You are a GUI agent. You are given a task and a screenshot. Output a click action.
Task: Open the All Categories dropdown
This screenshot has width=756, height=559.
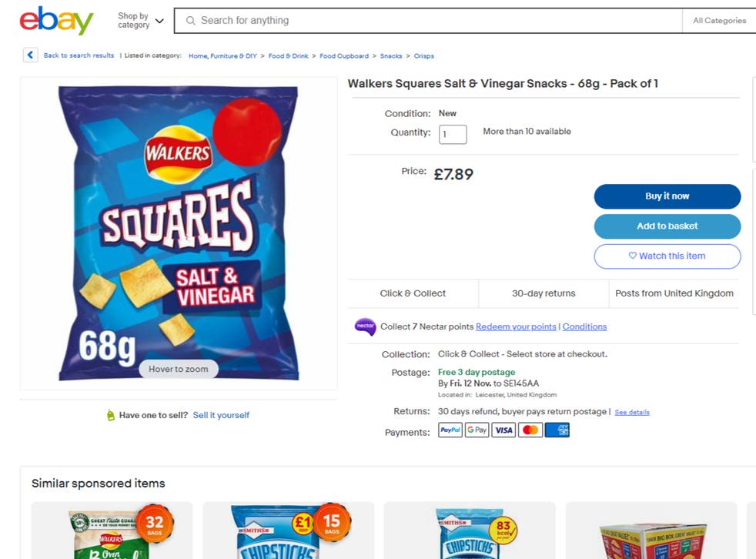coord(719,21)
